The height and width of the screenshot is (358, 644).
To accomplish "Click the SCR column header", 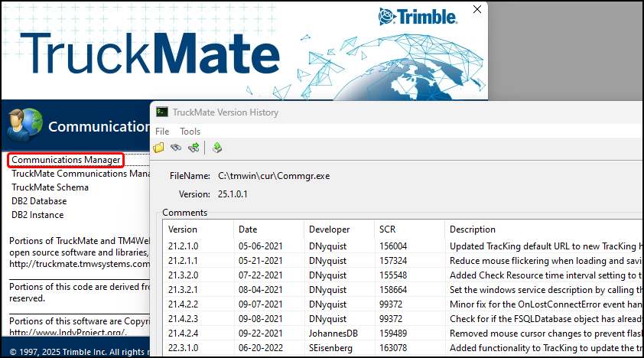I will click(x=387, y=229).
